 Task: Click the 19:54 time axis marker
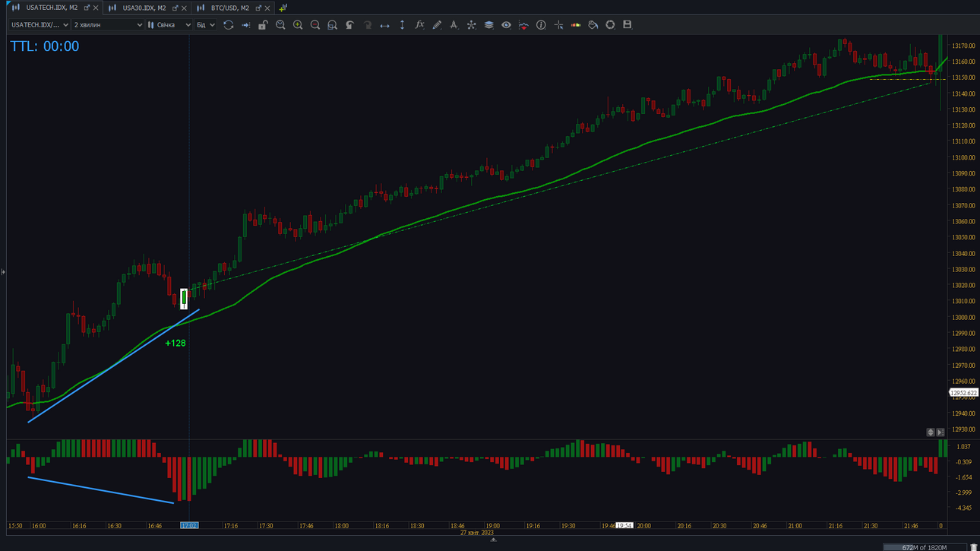624,525
